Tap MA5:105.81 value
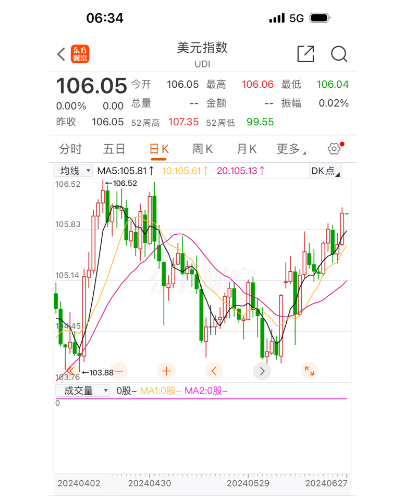Viewport: 394px width, 500px height. pos(125,171)
